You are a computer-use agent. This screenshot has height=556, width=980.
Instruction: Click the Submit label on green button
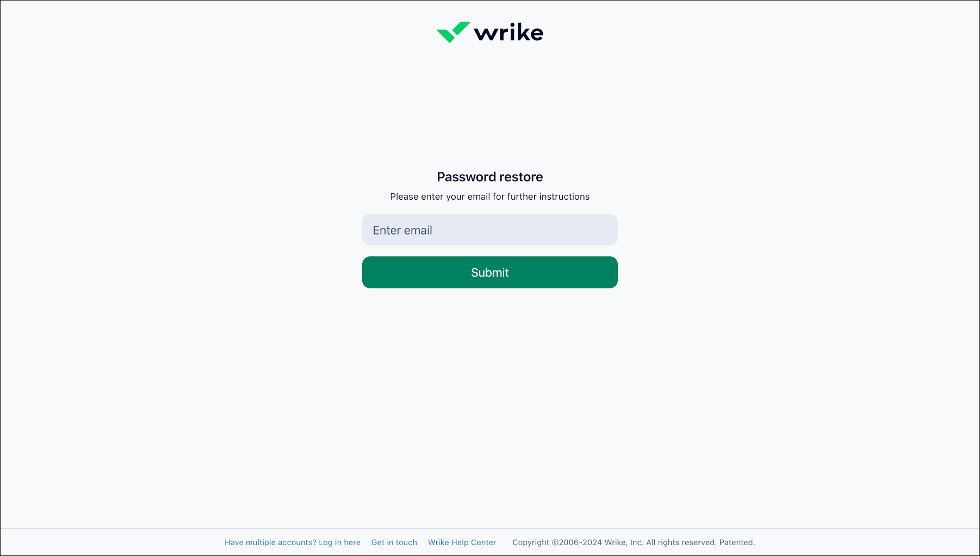point(489,273)
